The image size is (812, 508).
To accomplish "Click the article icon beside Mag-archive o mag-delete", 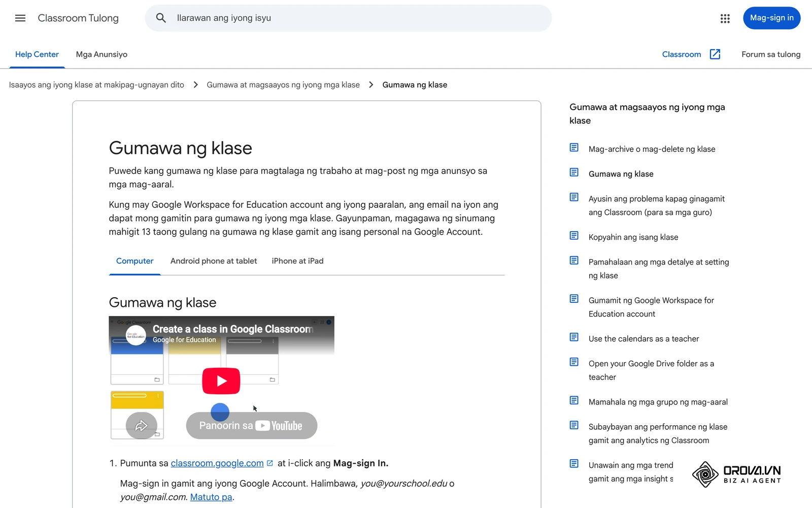I will (574, 148).
